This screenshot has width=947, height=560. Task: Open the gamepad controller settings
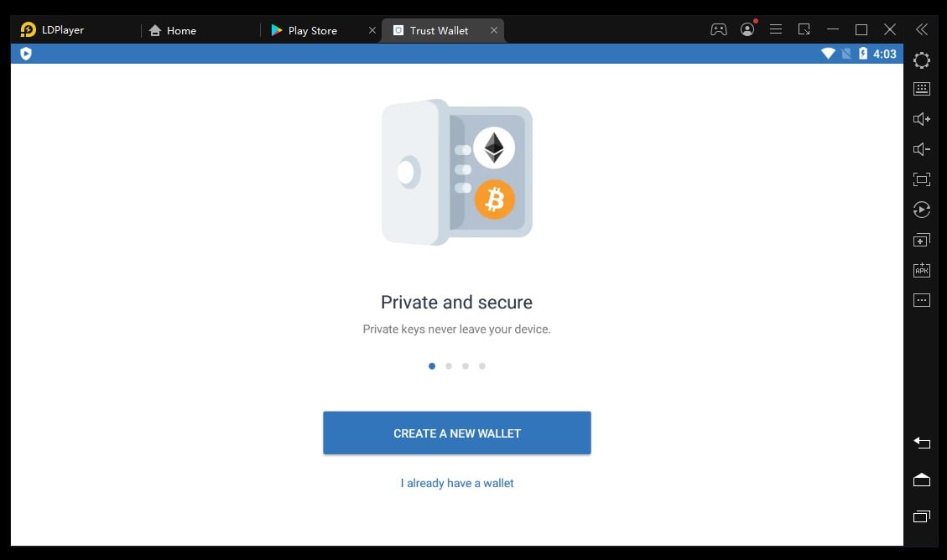tap(719, 29)
